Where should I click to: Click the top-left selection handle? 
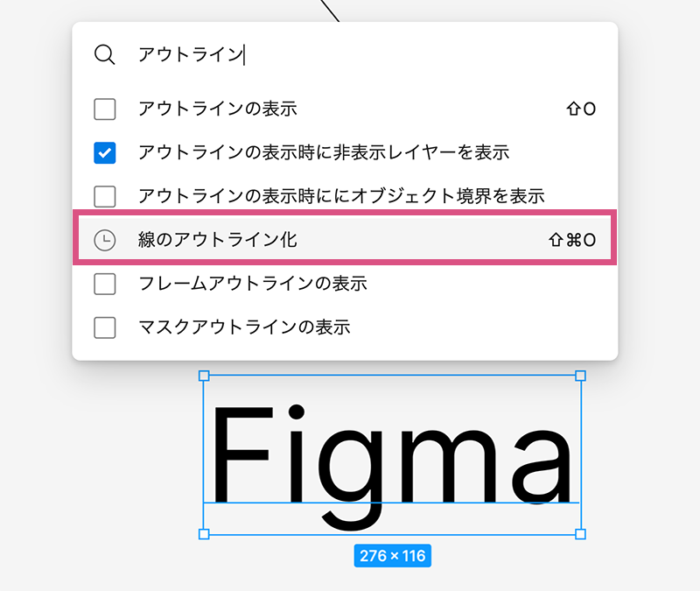pyautogui.click(x=204, y=376)
